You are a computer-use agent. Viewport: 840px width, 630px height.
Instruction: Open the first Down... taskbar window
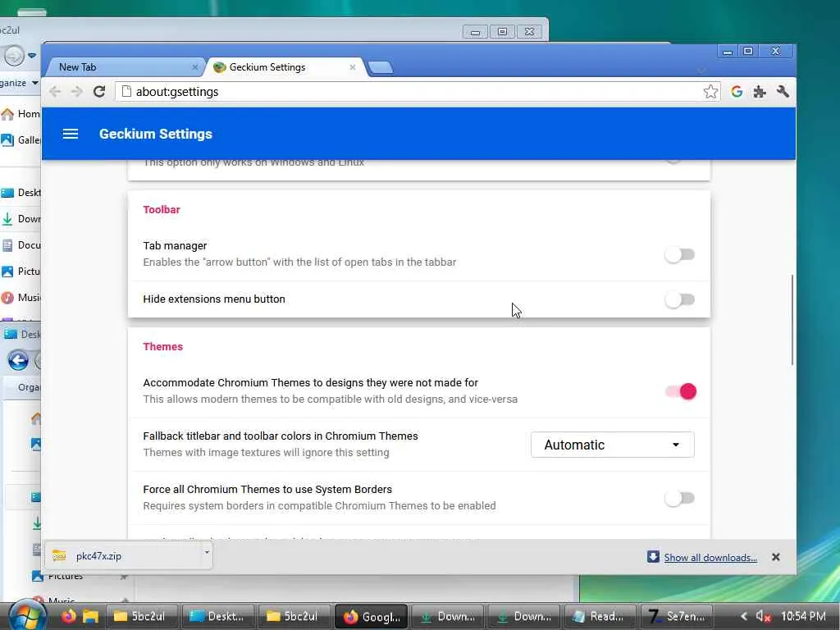pyautogui.click(x=447, y=616)
